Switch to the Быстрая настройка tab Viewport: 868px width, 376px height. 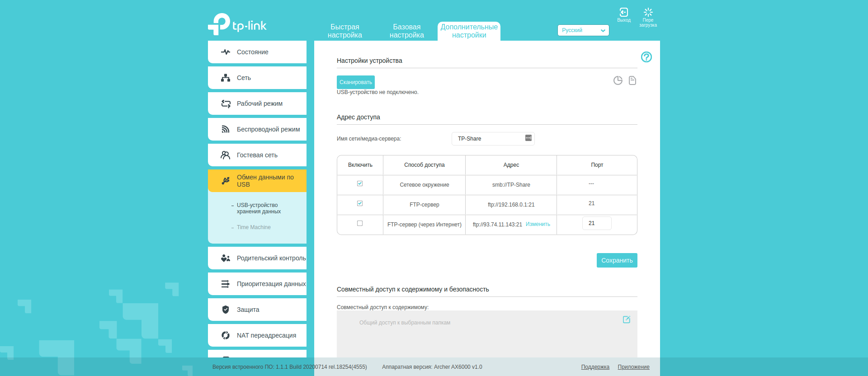point(344,31)
